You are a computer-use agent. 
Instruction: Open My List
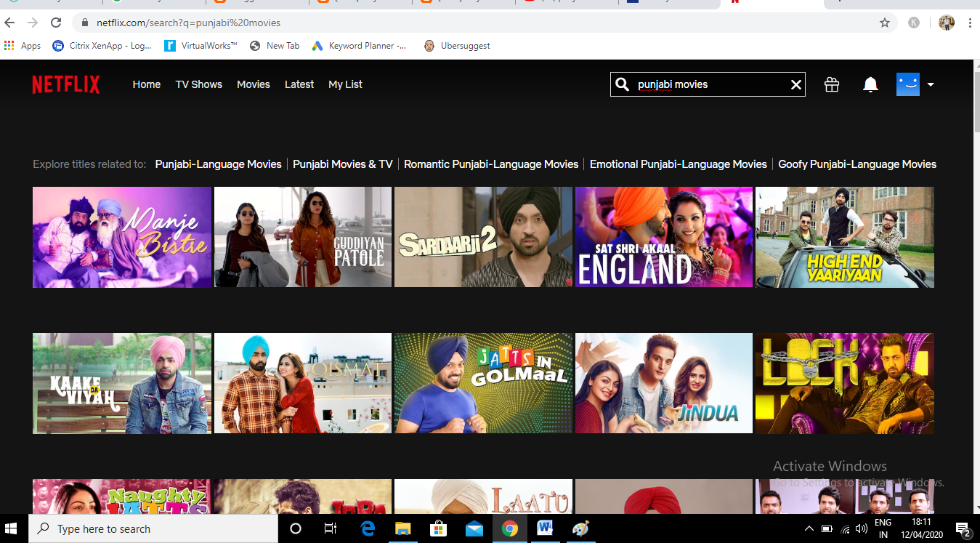pos(345,84)
